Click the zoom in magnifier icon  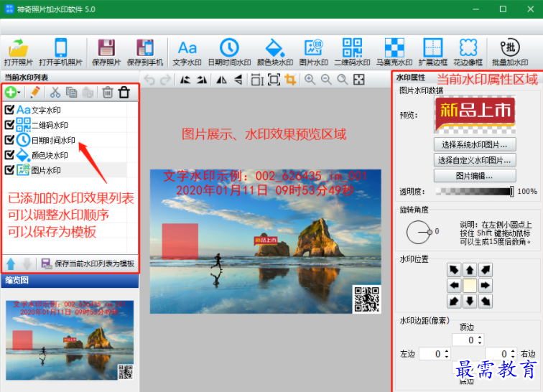pyautogui.click(x=310, y=80)
